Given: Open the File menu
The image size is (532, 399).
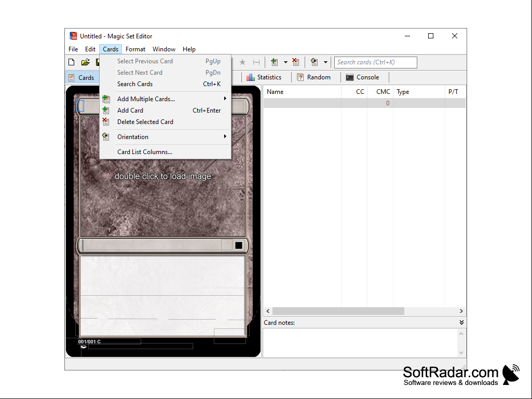Looking at the screenshot, I should point(73,49).
